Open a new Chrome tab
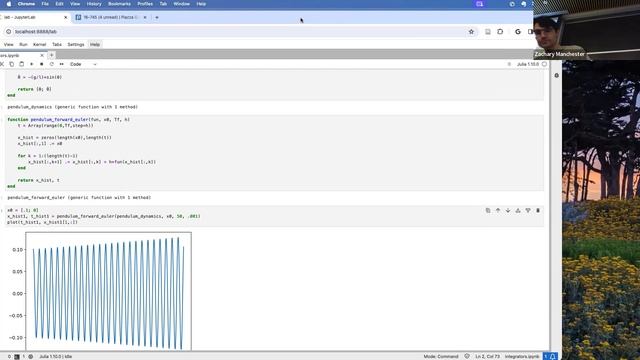 pyautogui.click(x=157, y=17)
